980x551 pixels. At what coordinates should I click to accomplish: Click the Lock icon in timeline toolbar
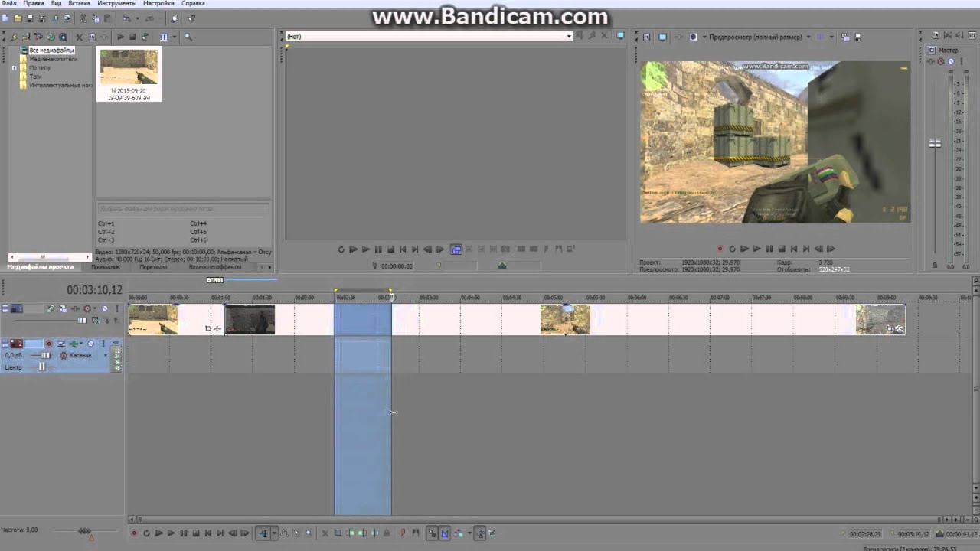pyautogui.click(x=387, y=533)
